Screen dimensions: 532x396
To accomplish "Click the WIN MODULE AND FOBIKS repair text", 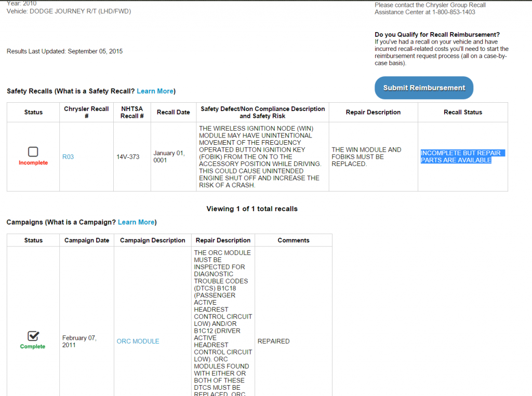I will [366, 157].
